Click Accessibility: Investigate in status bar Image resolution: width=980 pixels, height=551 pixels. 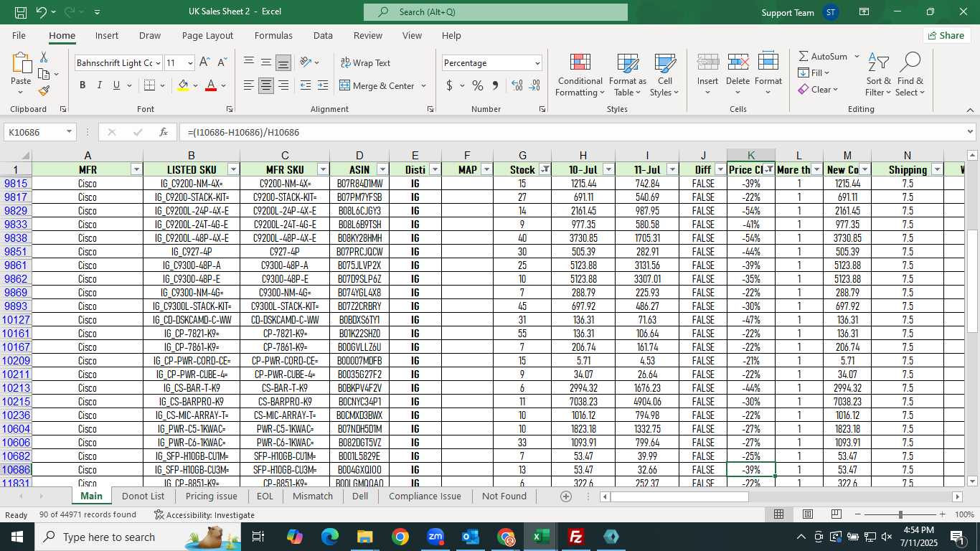pos(204,514)
